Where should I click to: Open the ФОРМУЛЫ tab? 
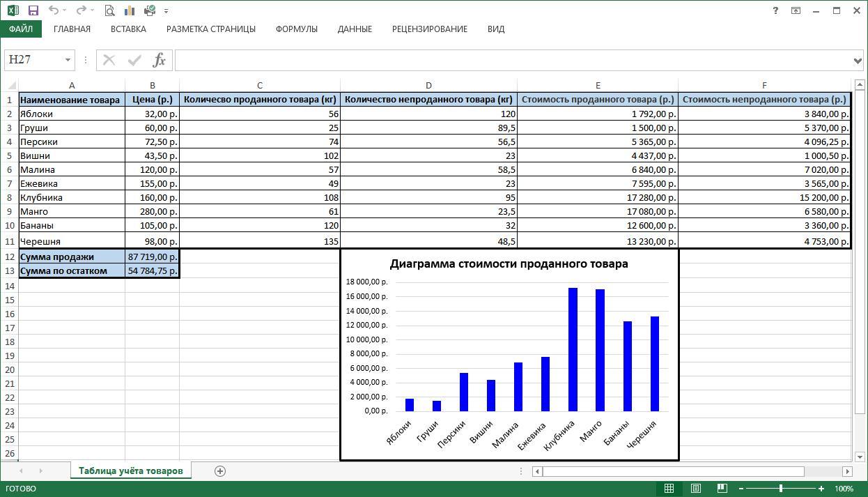pyautogui.click(x=297, y=29)
